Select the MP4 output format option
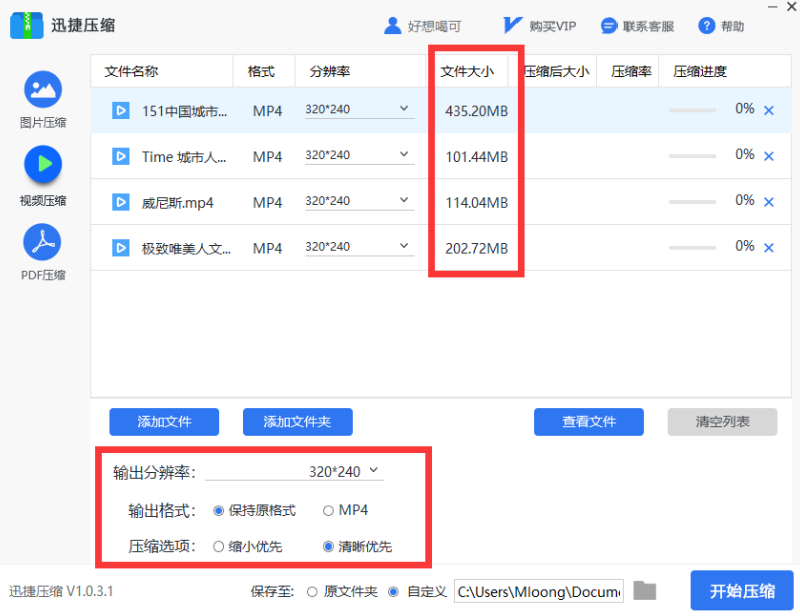The width and height of the screenshot is (800, 616). tap(330, 510)
